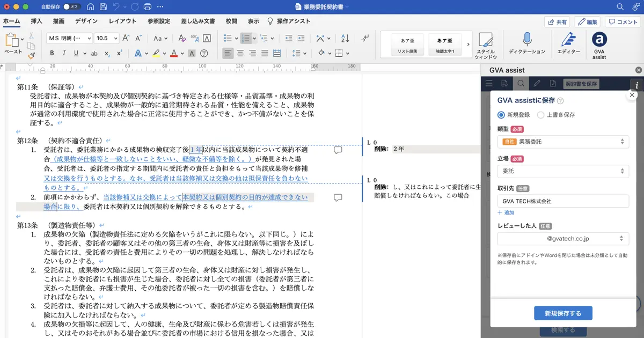
Task: Open the スタイル ウィンドウ styles pane
Action: 486,46
